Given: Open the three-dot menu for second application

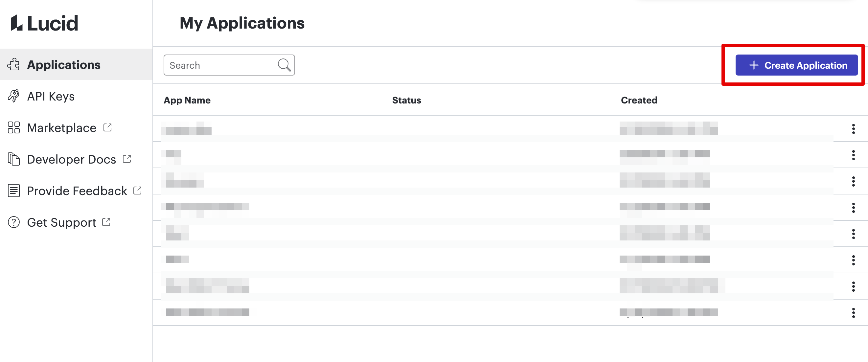Looking at the screenshot, I should tap(853, 155).
